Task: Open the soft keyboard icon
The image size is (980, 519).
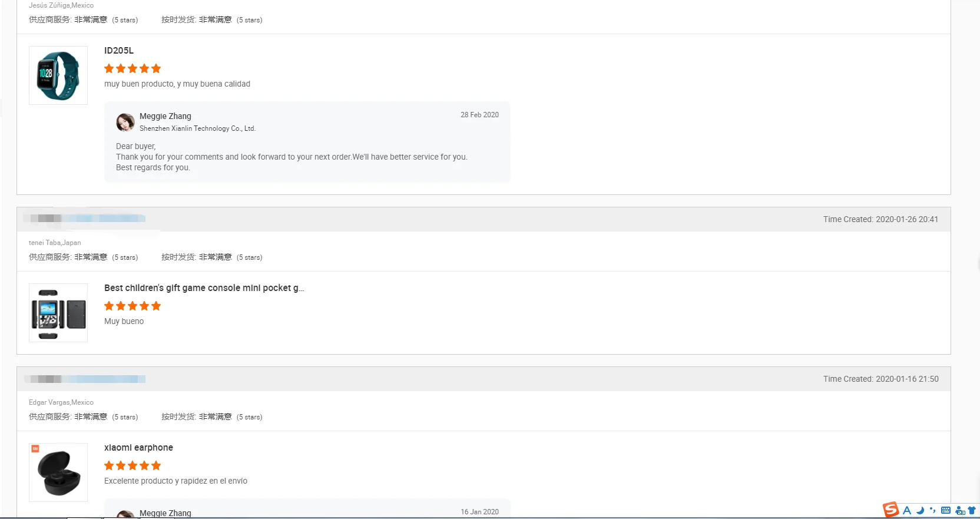Action: point(946,510)
